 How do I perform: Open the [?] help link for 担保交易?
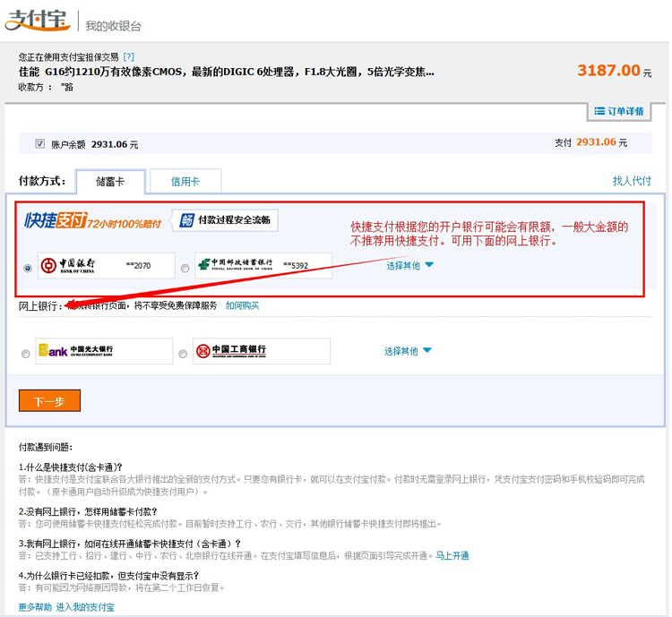(x=128, y=56)
